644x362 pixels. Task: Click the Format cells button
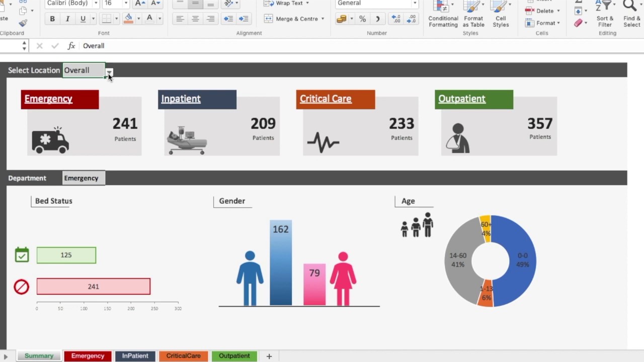pos(542,23)
